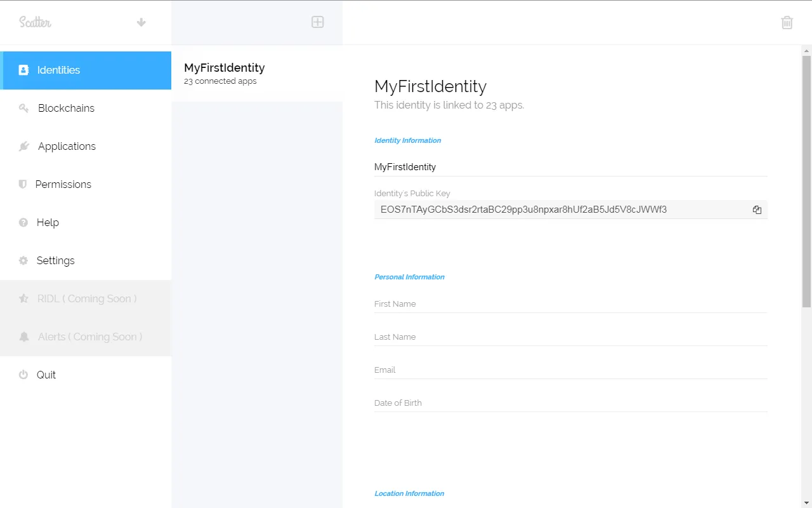Focus the Last Name field
Screen dimensions: 812x508
point(571,337)
